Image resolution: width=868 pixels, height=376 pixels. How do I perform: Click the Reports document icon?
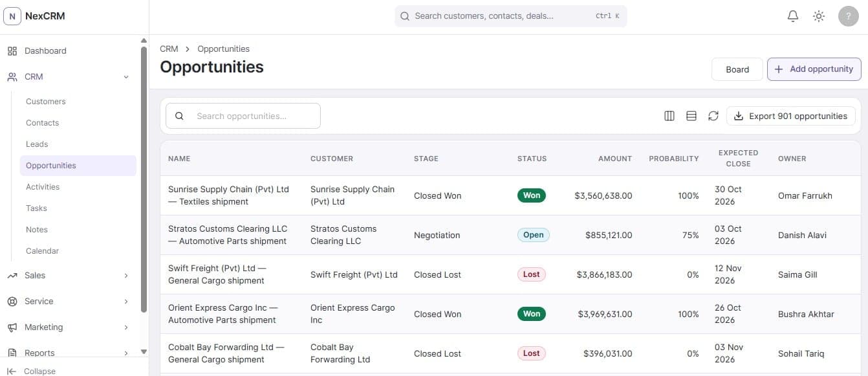coord(12,353)
